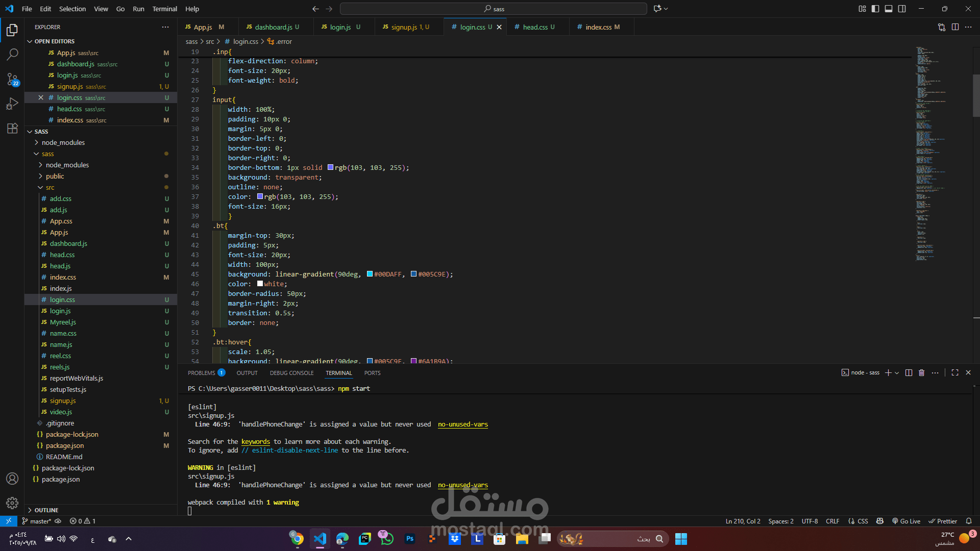Image resolution: width=980 pixels, height=551 pixels.
Task: Switch to the dashboard.js tab
Action: pos(273,27)
